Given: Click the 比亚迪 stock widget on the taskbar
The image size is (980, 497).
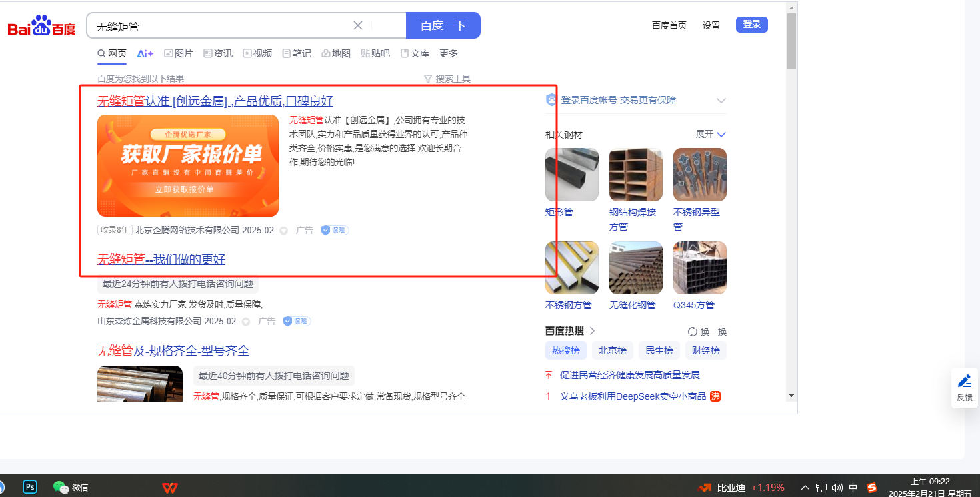Looking at the screenshot, I should (x=741, y=487).
